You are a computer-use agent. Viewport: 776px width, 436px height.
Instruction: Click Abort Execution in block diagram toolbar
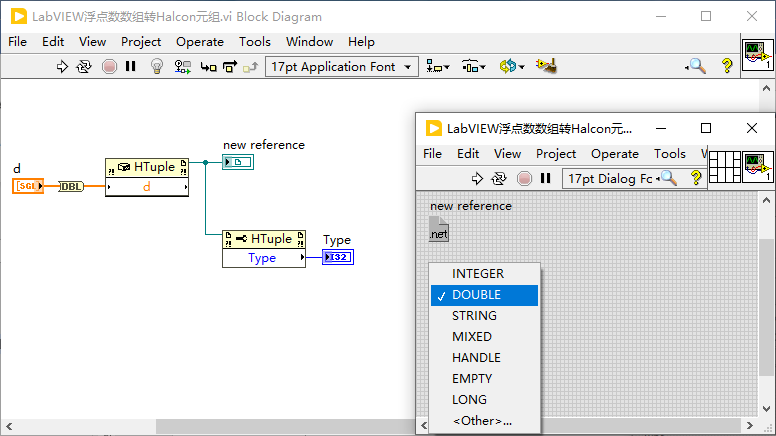(109, 66)
